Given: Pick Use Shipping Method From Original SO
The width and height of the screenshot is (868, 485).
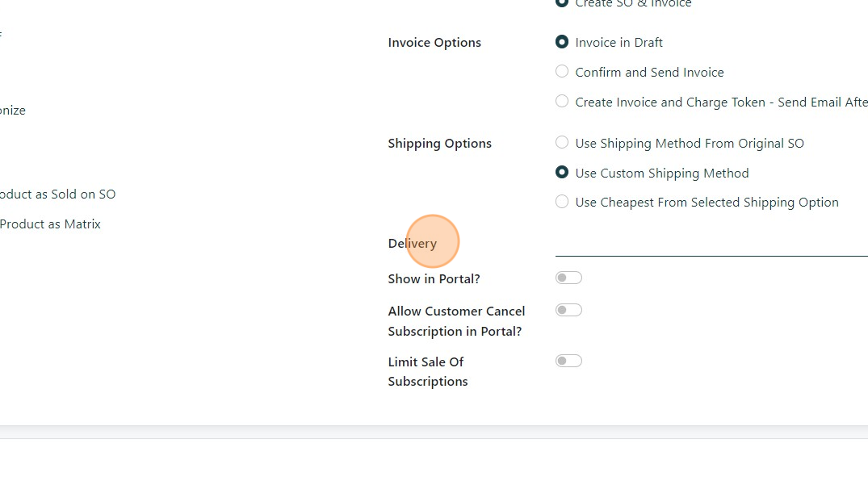Looking at the screenshot, I should pyautogui.click(x=562, y=143).
